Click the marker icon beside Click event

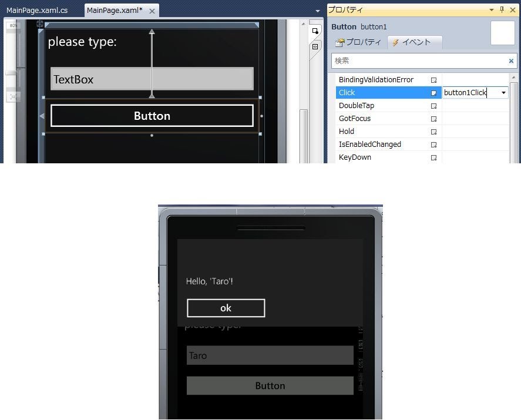pos(434,93)
